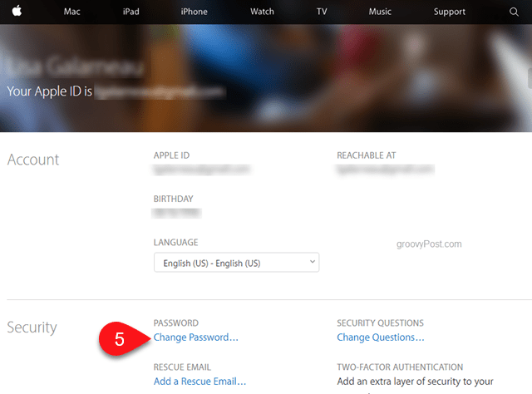Open the search magnifier icon
This screenshot has height=394, width=532.
coord(514,12)
